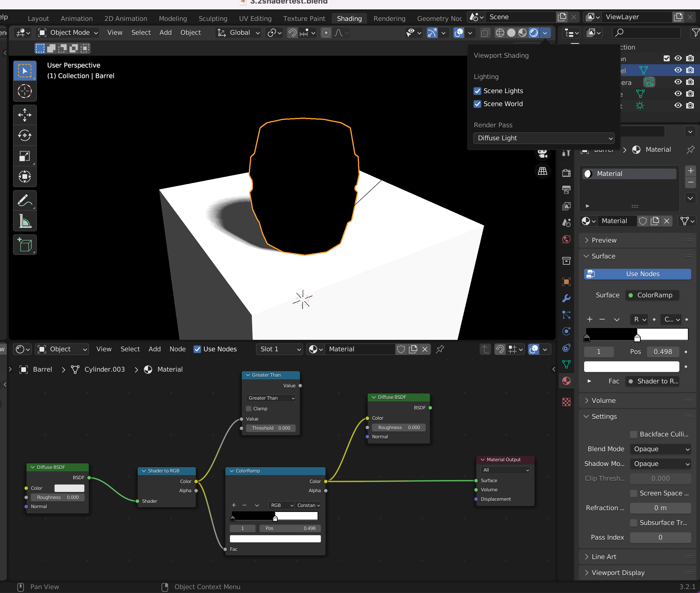Screen dimensions: 700x593
Task: Enable Clamp on Greater Than node
Action: 249,408
